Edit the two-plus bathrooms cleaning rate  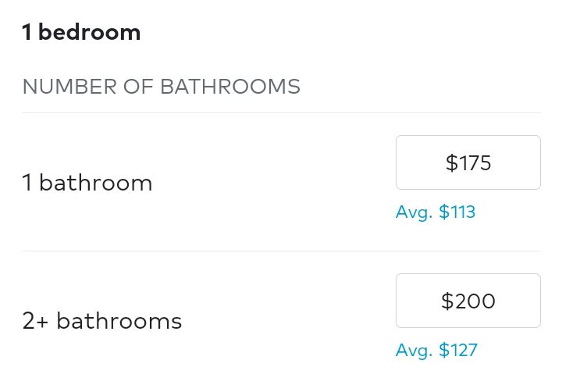468,301
